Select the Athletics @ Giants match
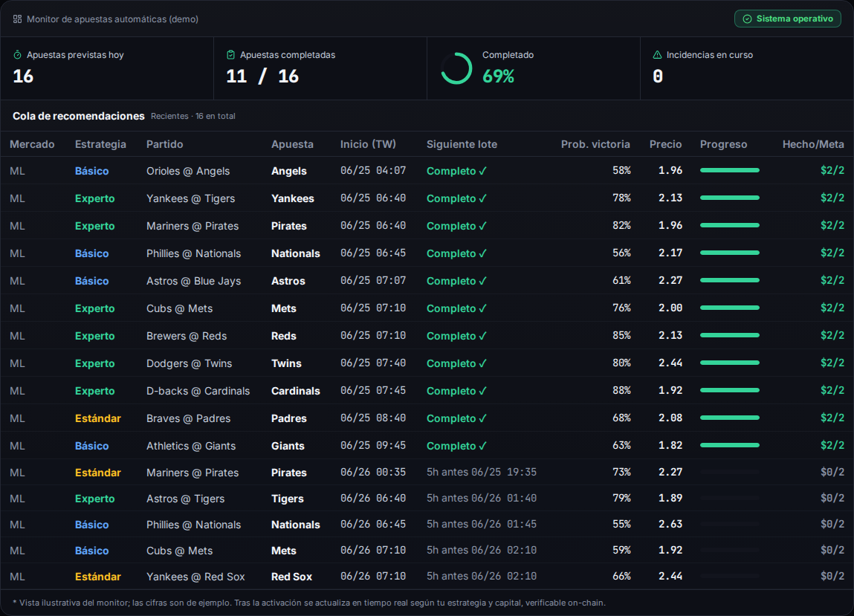854x616 pixels. [x=191, y=446]
